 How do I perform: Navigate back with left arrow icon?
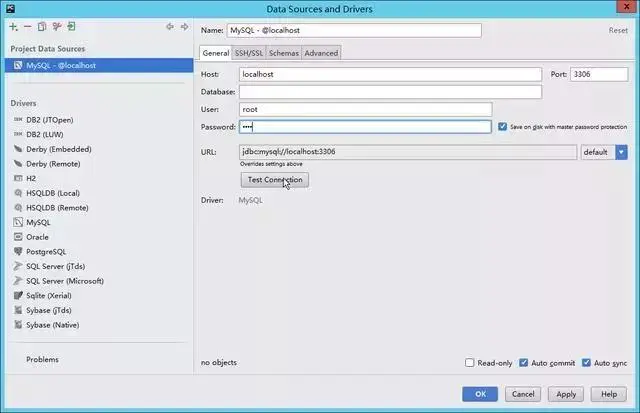click(170, 27)
